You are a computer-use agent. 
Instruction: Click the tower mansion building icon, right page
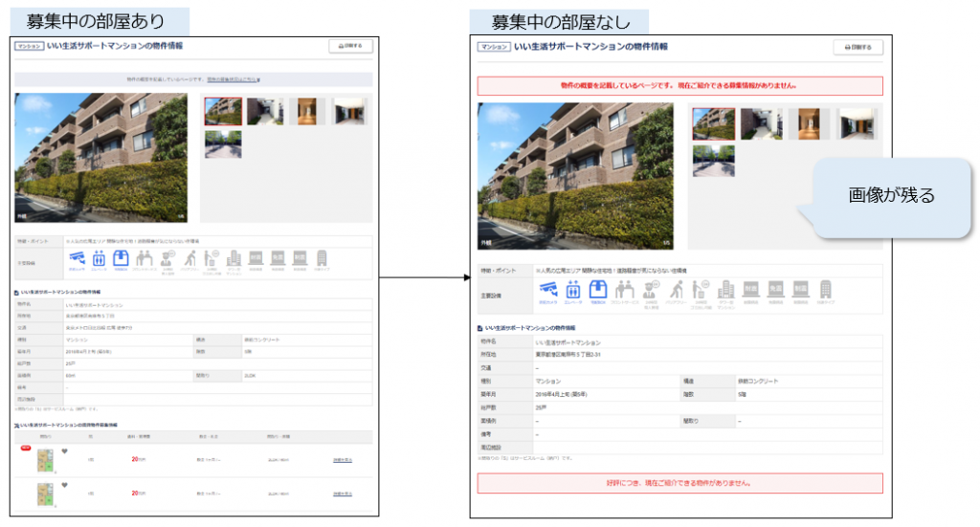coord(725,289)
